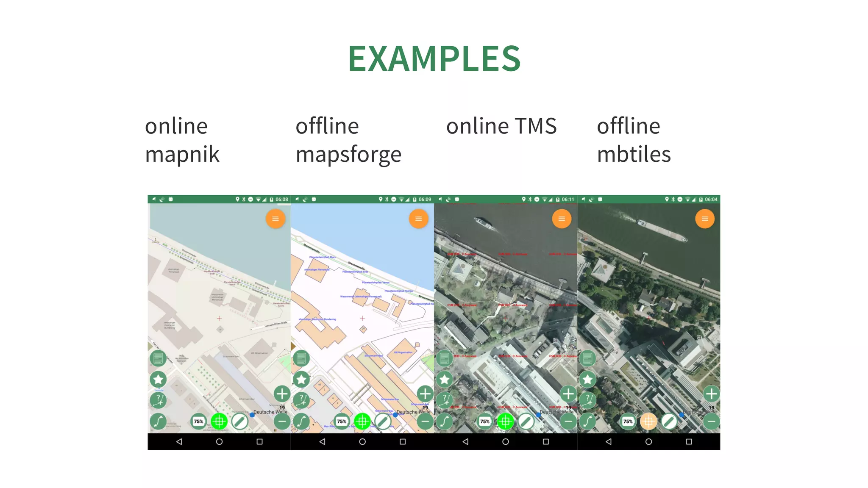Tap Android recent apps square under mbtiles screenshot
The width and height of the screenshot is (868, 488).
coord(689,441)
